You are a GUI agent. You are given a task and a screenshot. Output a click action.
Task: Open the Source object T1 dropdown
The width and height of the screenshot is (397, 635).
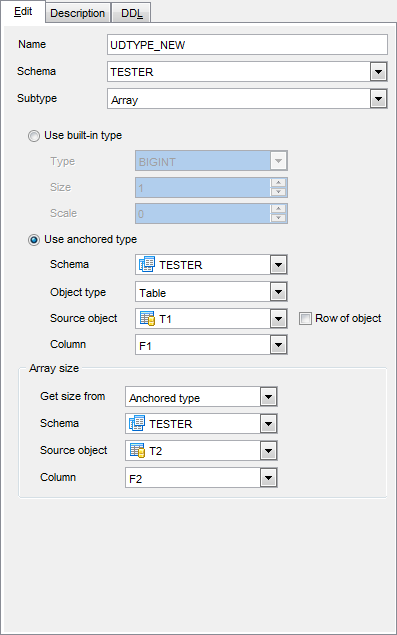(x=278, y=319)
